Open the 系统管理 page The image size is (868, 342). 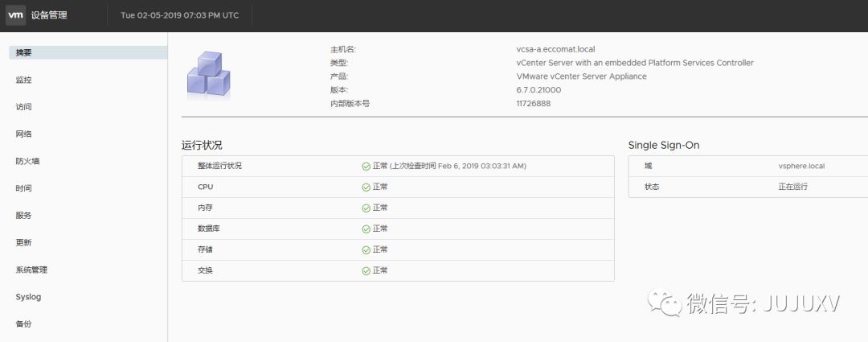pos(31,270)
